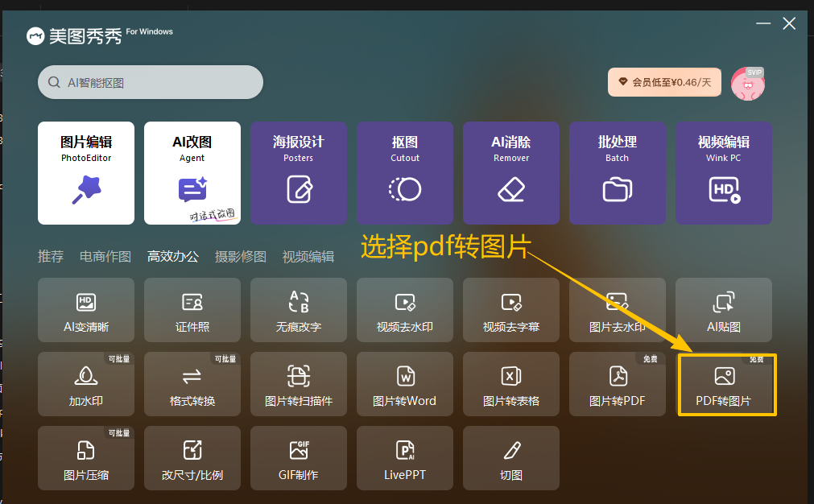Open 改尺寸/比例 resize tool
Image resolution: width=814 pixels, height=504 pixels.
click(192, 458)
